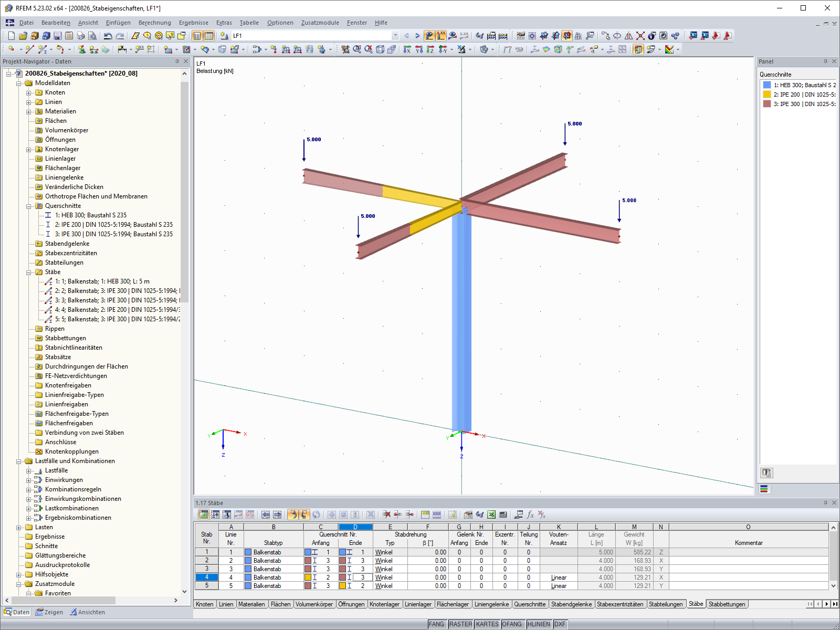Expand the Knoten tree node
This screenshot has height=630, width=840.
point(29,92)
